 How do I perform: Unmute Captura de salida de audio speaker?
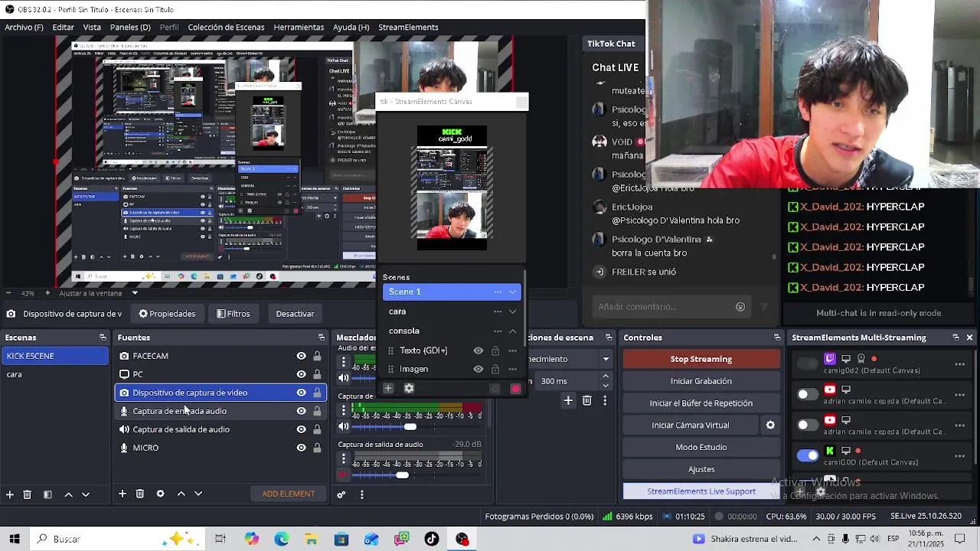(x=344, y=475)
